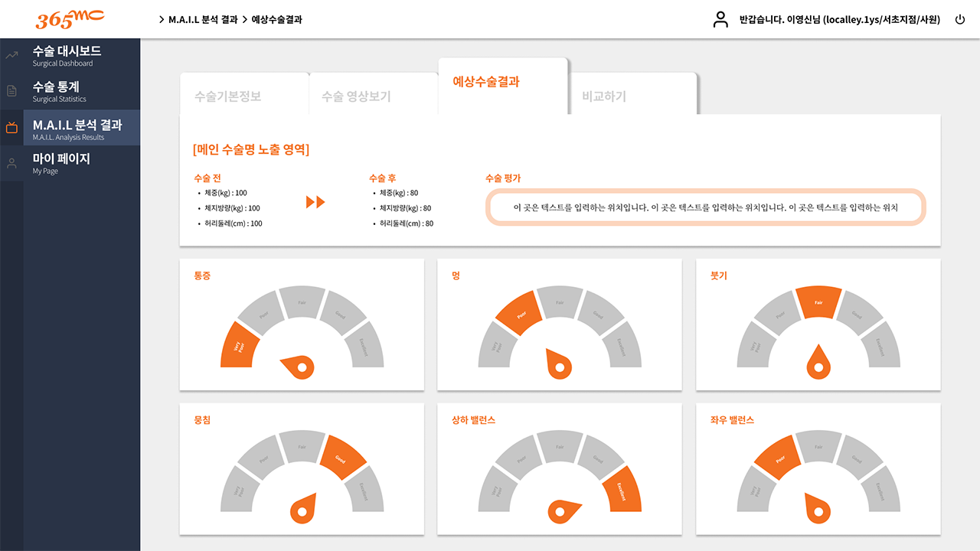Click the 365mc logo
980x551 pixels.
70,19
